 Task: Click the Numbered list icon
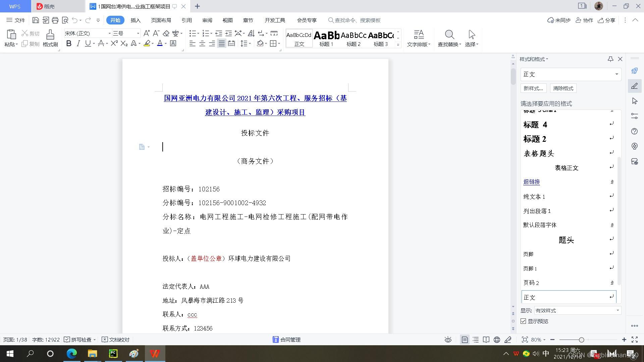click(206, 33)
